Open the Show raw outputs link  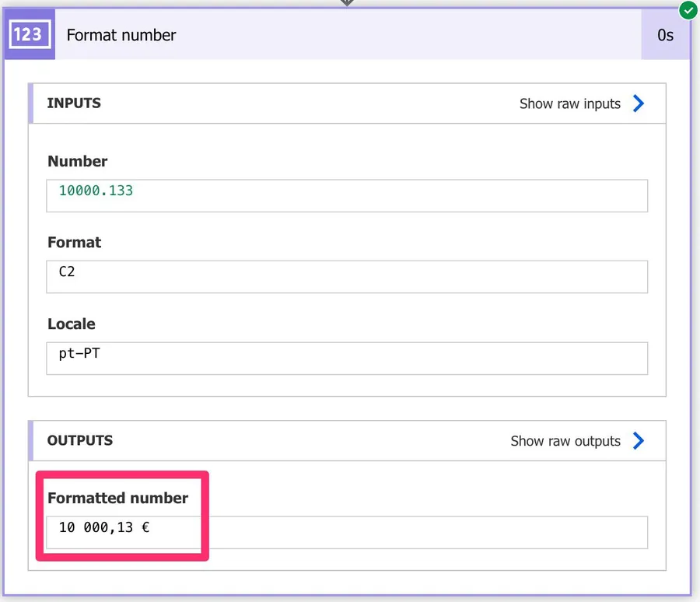point(565,441)
